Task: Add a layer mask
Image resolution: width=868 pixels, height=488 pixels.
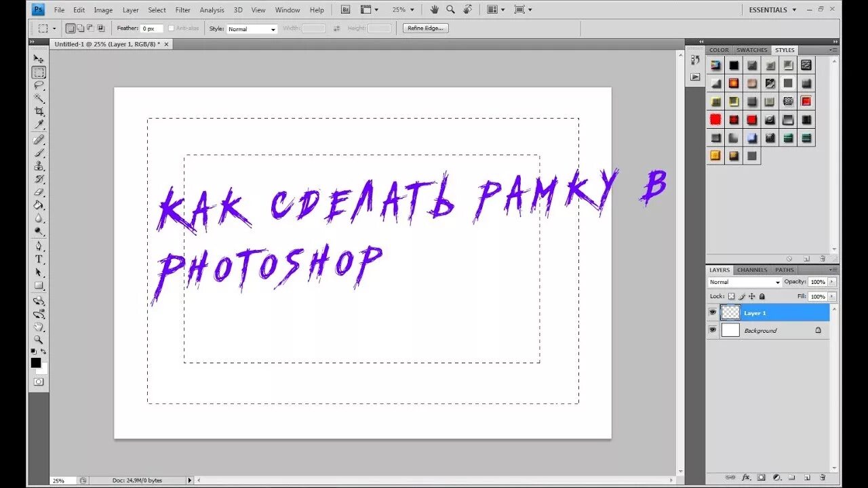Action: pos(762,477)
